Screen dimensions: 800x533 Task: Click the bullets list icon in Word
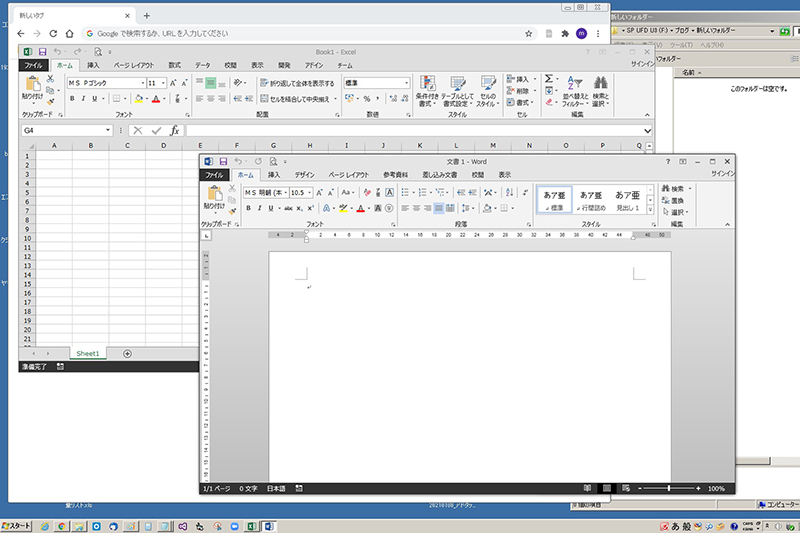click(x=405, y=192)
